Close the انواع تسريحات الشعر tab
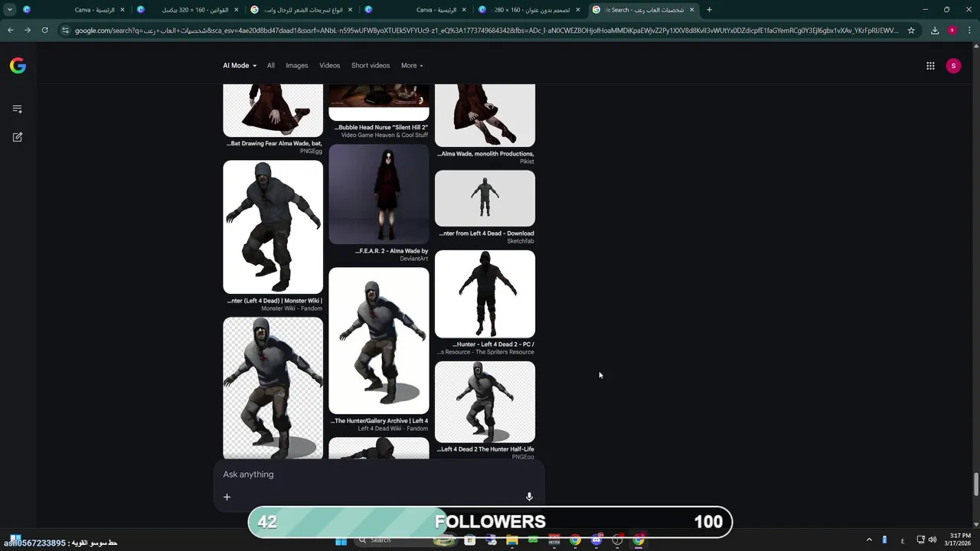The width and height of the screenshot is (980, 551). (351, 10)
